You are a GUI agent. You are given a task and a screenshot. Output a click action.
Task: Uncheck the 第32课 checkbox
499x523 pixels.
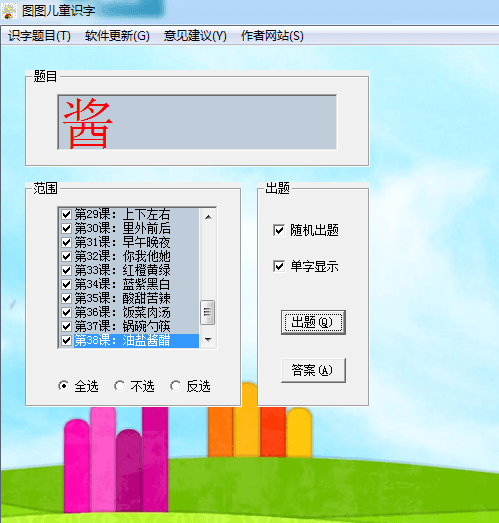click(66, 256)
